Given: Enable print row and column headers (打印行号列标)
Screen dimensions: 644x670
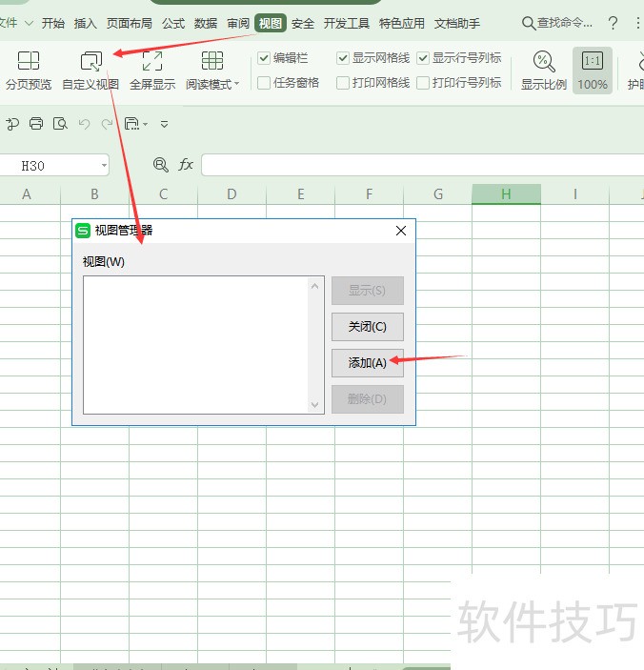Looking at the screenshot, I should point(423,83).
